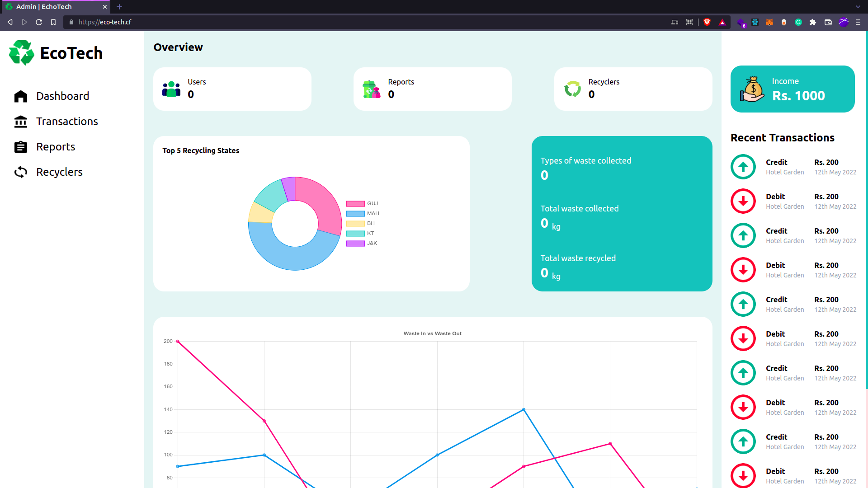
Task: Expand tab list chevron in title bar
Action: click(858, 7)
